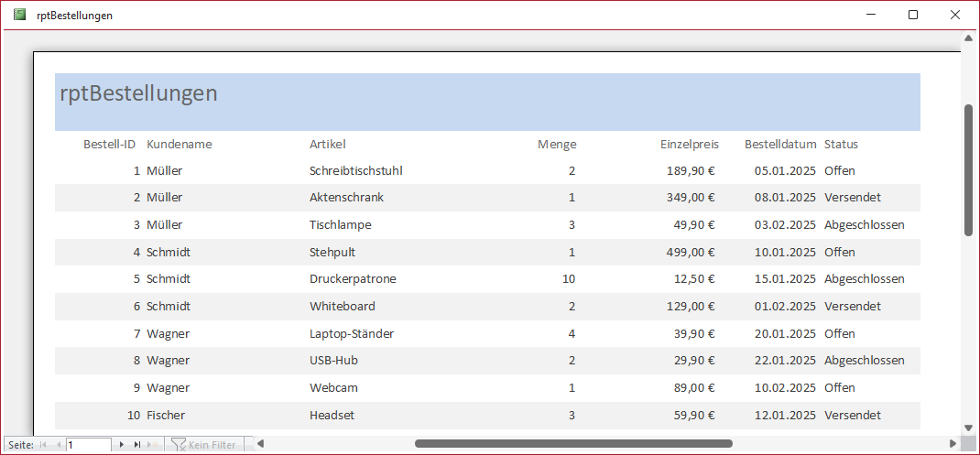Click the Kundename column header
This screenshot has height=455, width=980.
coord(180,144)
